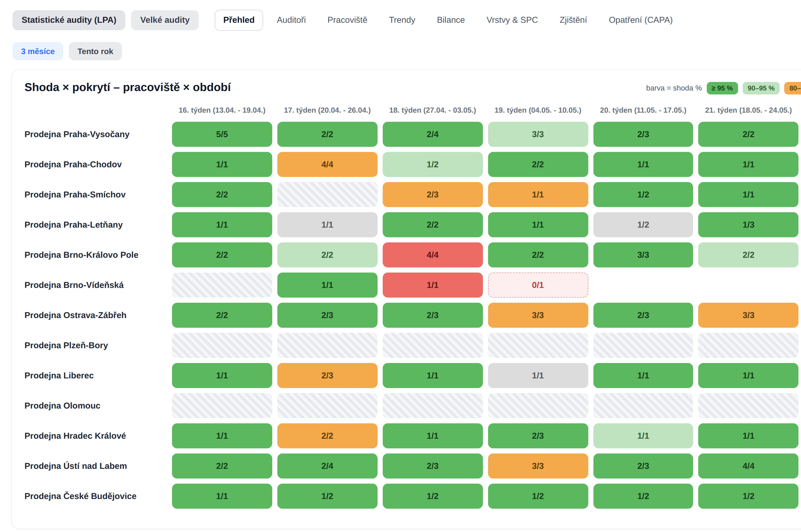
Task: Open the dashed 0/1 cell for Brno-Vídeňská
Action: coord(538,285)
